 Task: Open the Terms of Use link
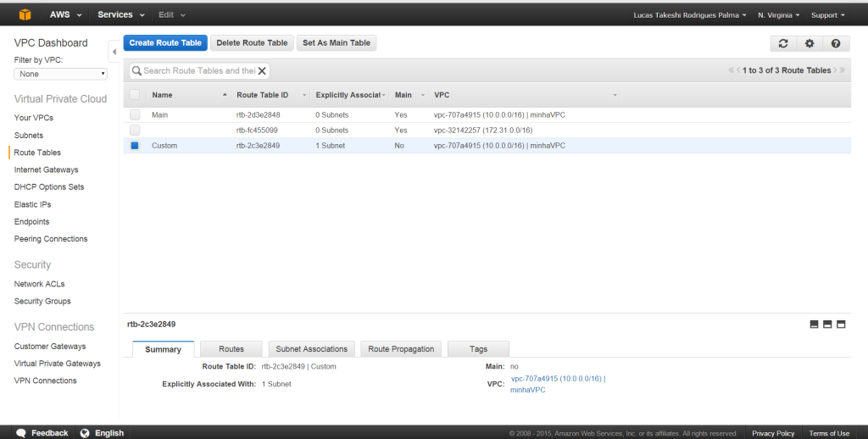[829, 433]
